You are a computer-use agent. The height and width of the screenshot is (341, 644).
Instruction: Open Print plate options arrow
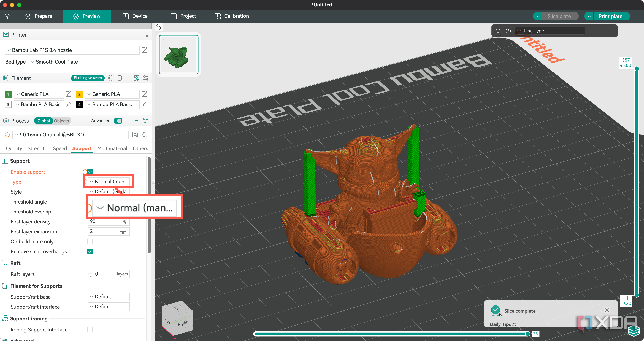click(x=589, y=16)
